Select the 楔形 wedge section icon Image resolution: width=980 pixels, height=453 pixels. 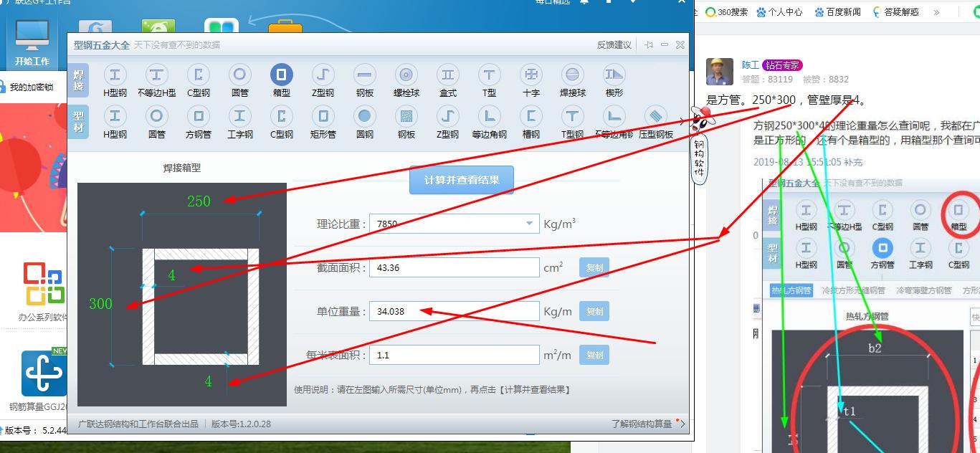pyautogui.click(x=614, y=75)
